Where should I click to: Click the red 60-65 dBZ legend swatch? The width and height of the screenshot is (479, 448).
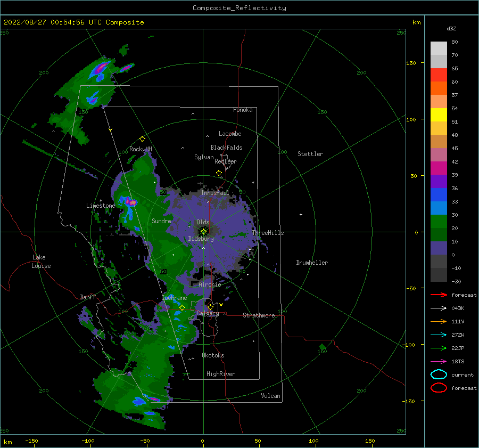439,75
